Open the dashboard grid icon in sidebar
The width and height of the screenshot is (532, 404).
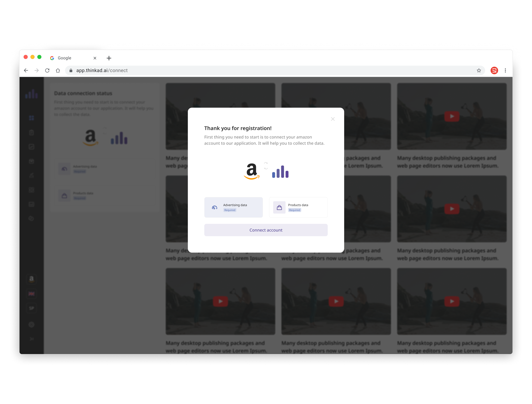coord(31,118)
